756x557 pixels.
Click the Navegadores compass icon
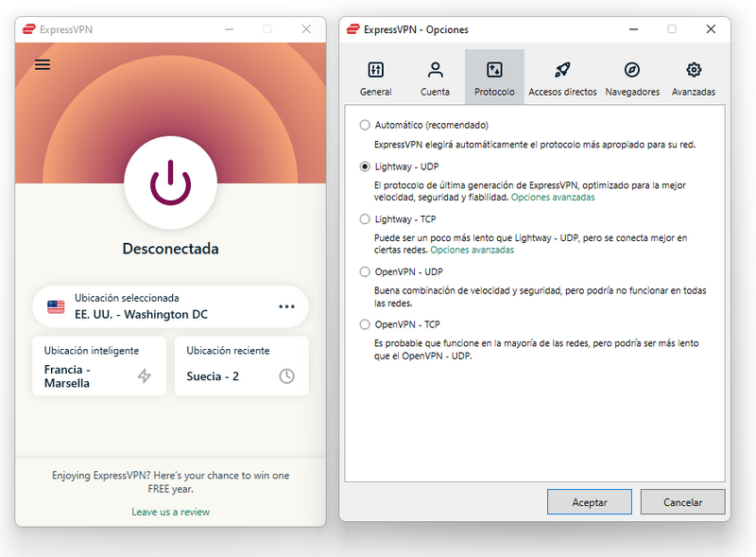(x=632, y=70)
